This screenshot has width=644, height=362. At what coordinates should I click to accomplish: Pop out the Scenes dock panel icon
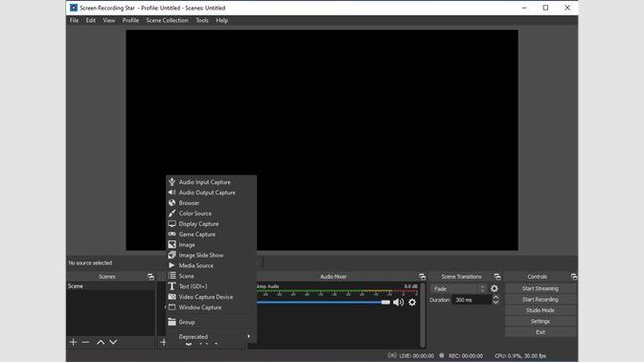click(x=150, y=277)
